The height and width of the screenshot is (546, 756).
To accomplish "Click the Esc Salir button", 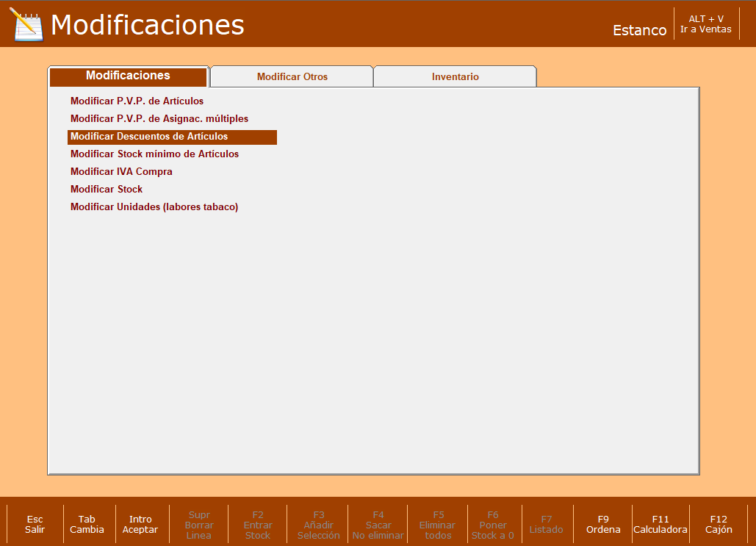I will click(x=35, y=524).
